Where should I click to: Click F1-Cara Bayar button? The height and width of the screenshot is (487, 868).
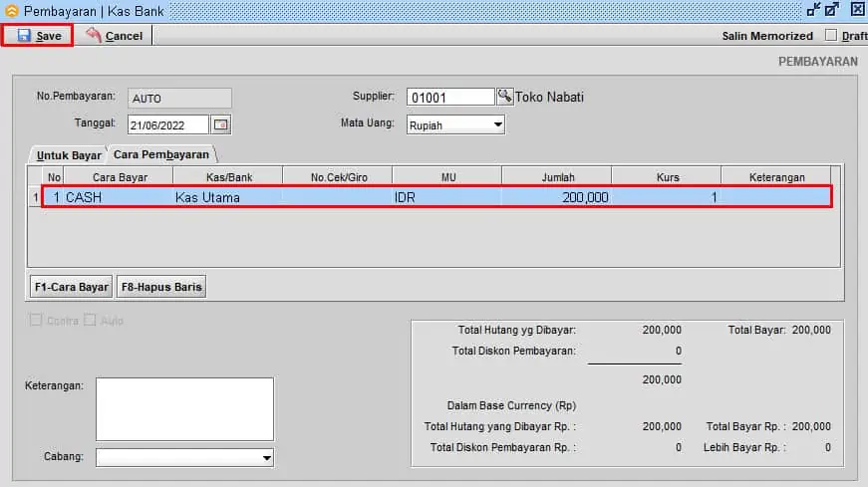tap(72, 287)
